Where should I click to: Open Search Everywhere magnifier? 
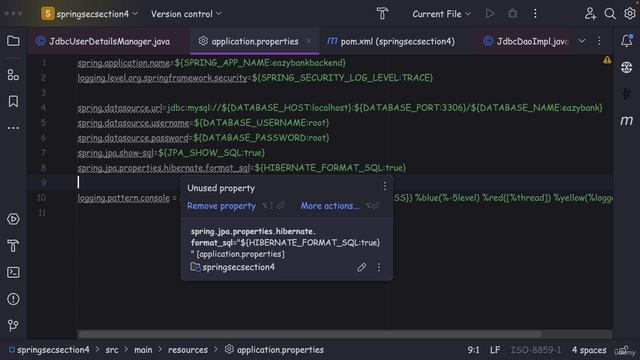tap(610, 14)
